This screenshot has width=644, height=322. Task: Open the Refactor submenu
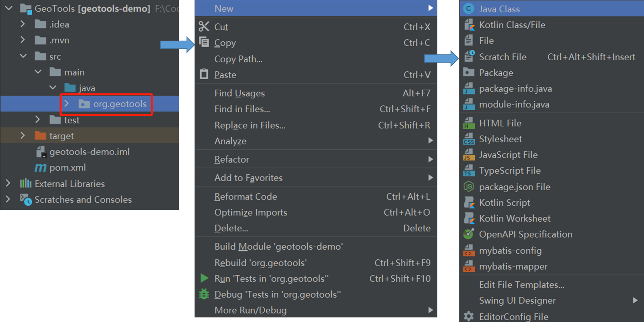pos(232,159)
